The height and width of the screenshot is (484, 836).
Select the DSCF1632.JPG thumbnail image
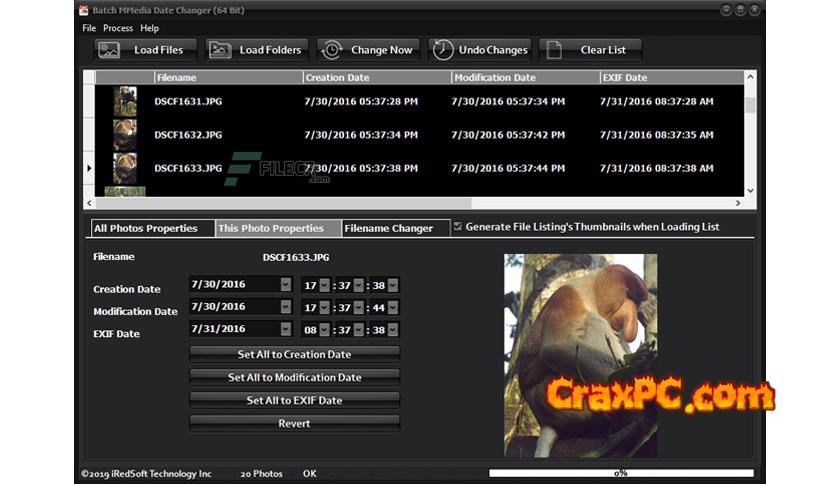coord(125,134)
